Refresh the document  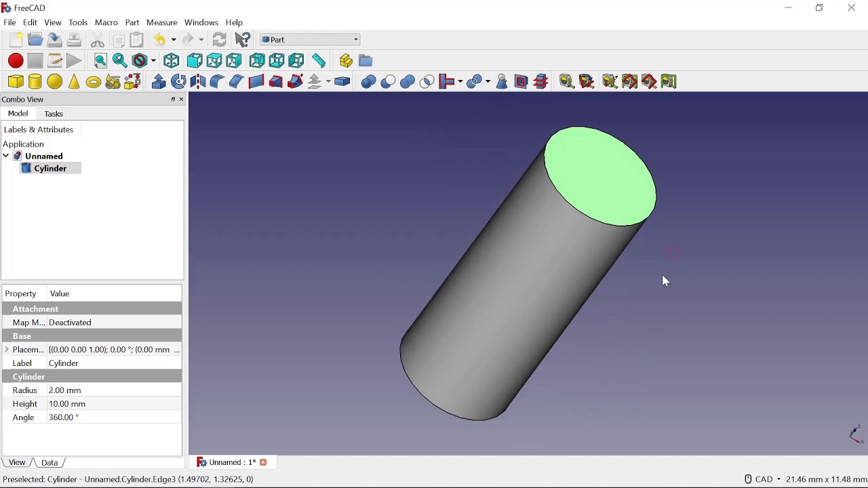[220, 40]
